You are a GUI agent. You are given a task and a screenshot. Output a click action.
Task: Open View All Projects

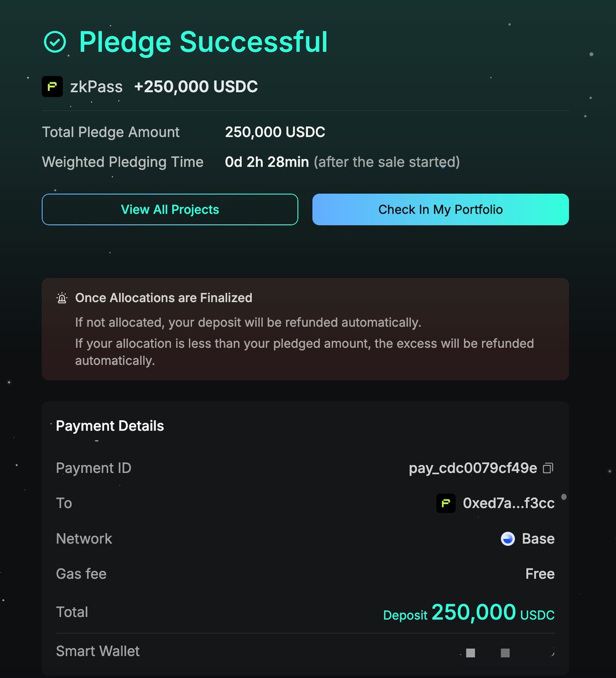point(170,210)
